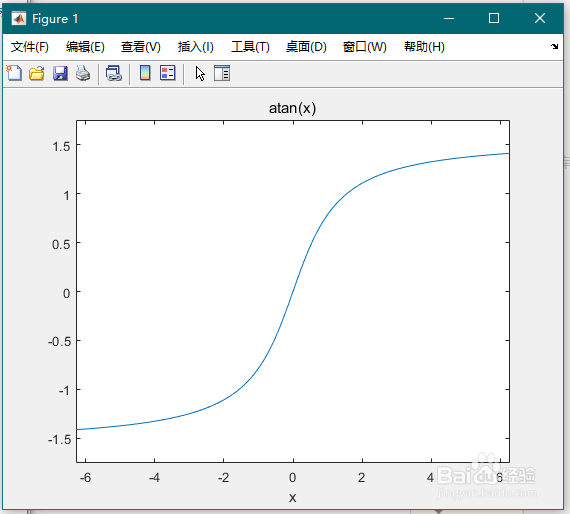The height and width of the screenshot is (514, 570).
Task: Click the -0.5 y-axis tick label
Action: click(x=59, y=342)
